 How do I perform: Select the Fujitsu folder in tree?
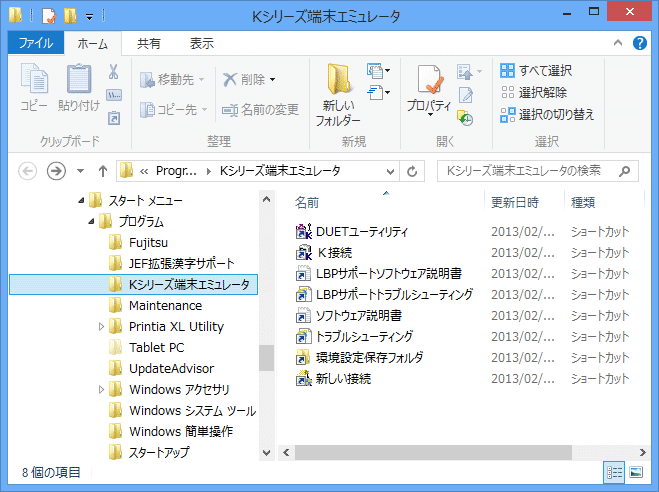pyautogui.click(x=138, y=242)
